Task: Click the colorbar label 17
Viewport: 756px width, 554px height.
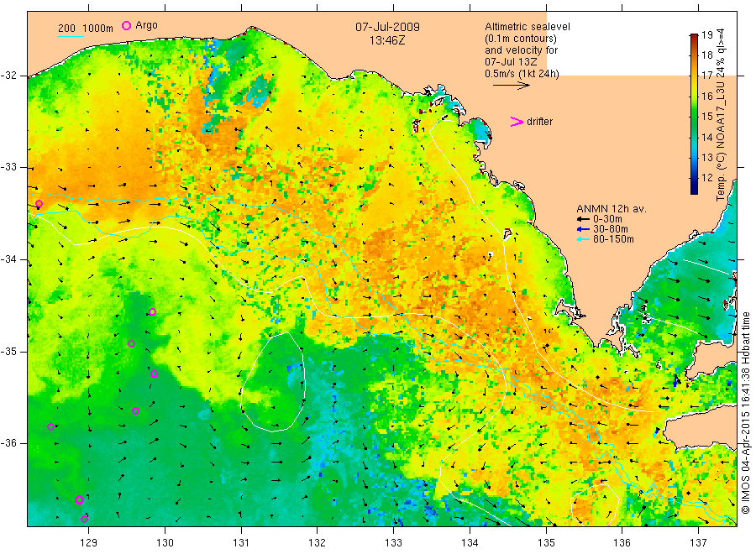Action: [x=706, y=76]
